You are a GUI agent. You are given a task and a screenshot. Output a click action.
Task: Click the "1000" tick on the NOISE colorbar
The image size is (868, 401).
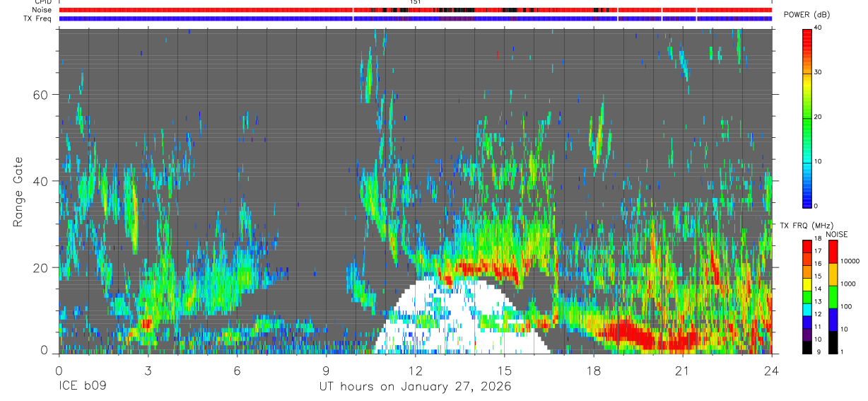(x=848, y=284)
